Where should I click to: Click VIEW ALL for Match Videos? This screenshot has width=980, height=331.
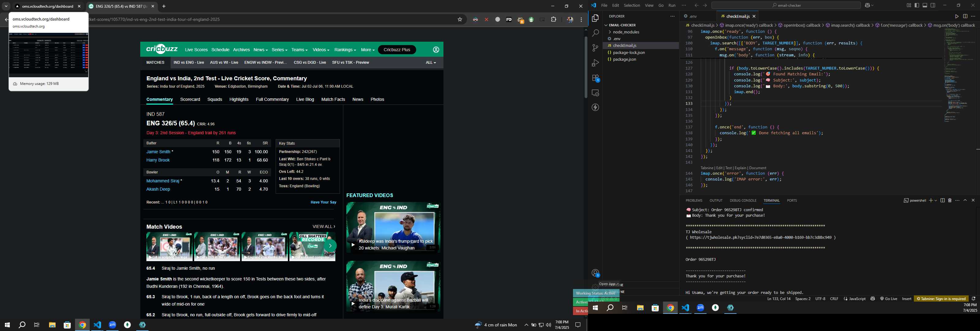coord(323,226)
